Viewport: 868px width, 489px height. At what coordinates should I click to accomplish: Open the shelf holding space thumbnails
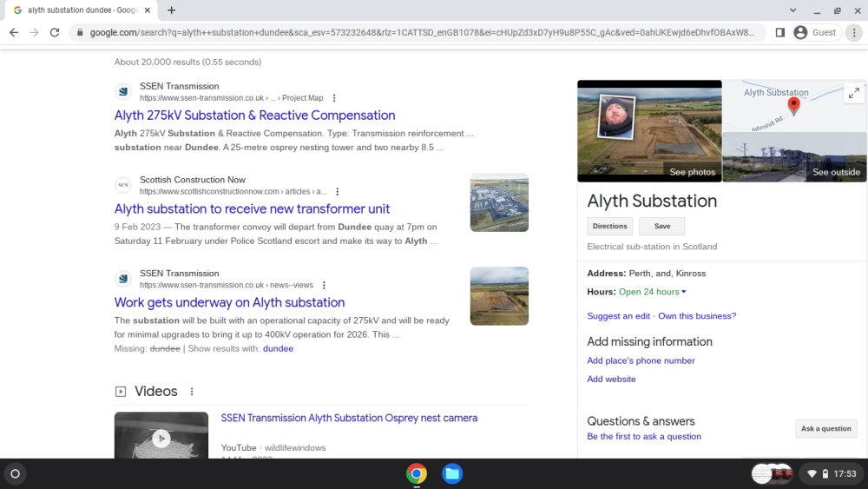[773, 474]
